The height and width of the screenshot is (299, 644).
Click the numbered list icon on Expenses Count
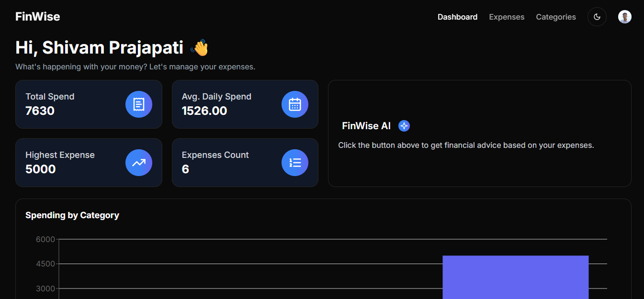(295, 163)
